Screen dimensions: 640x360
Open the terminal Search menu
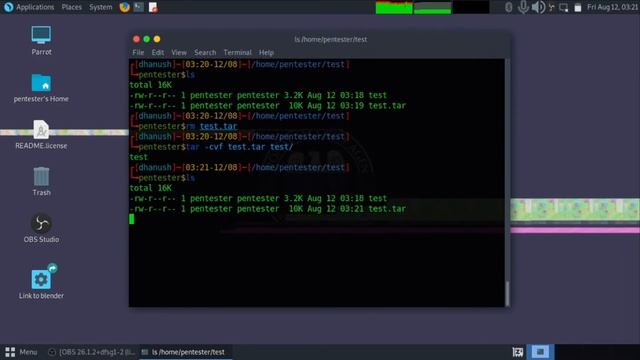click(x=205, y=52)
